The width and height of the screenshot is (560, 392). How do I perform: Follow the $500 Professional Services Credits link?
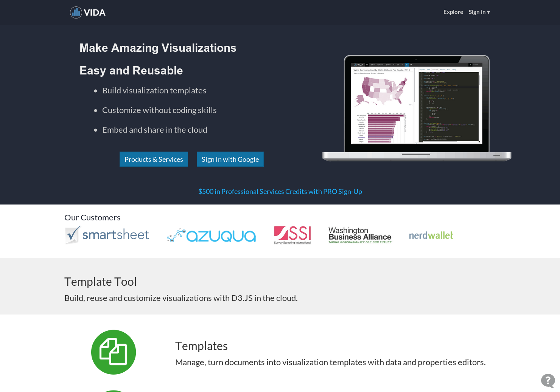[x=280, y=192]
